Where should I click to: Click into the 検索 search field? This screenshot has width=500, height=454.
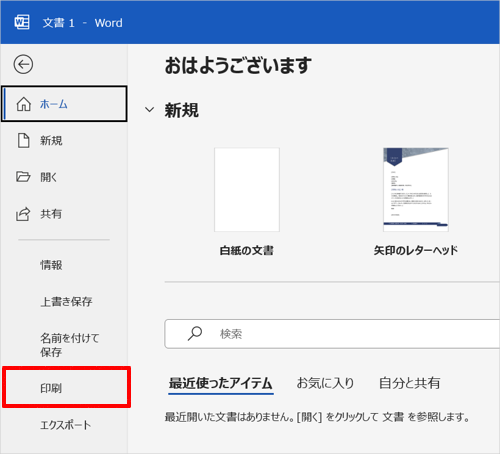pos(332,334)
